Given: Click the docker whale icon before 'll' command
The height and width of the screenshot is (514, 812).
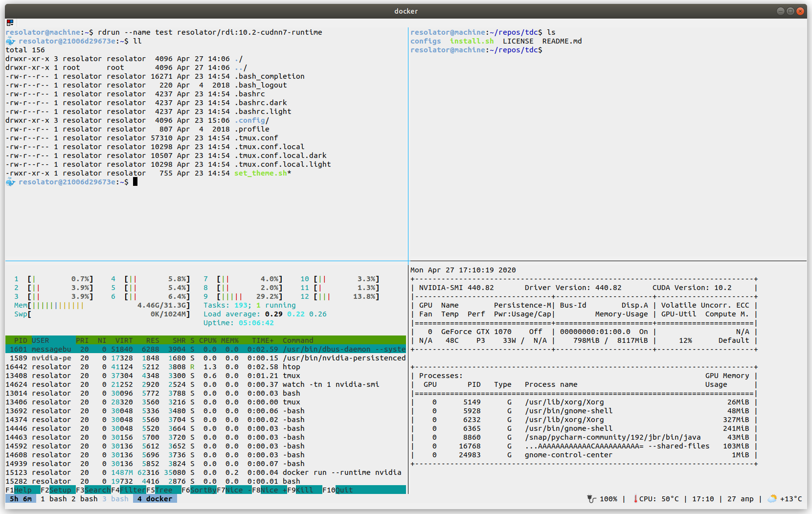Looking at the screenshot, I should point(10,41).
